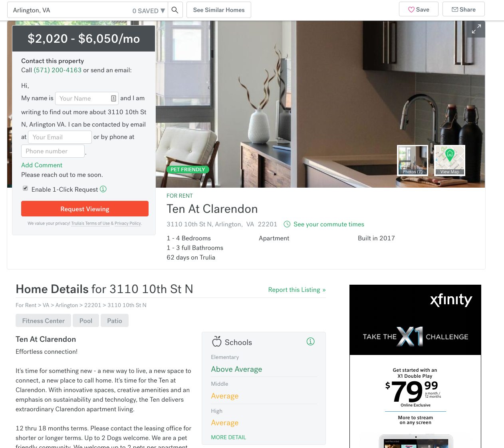Open the Photos (7) thumbnail
This screenshot has width=504, height=448.
tap(413, 160)
